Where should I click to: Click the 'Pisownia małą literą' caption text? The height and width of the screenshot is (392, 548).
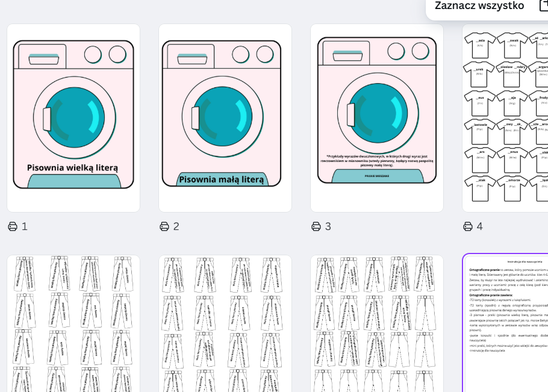point(222,179)
